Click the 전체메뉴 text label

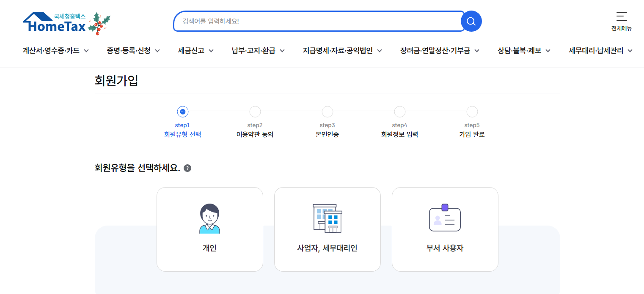[x=622, y=29]
